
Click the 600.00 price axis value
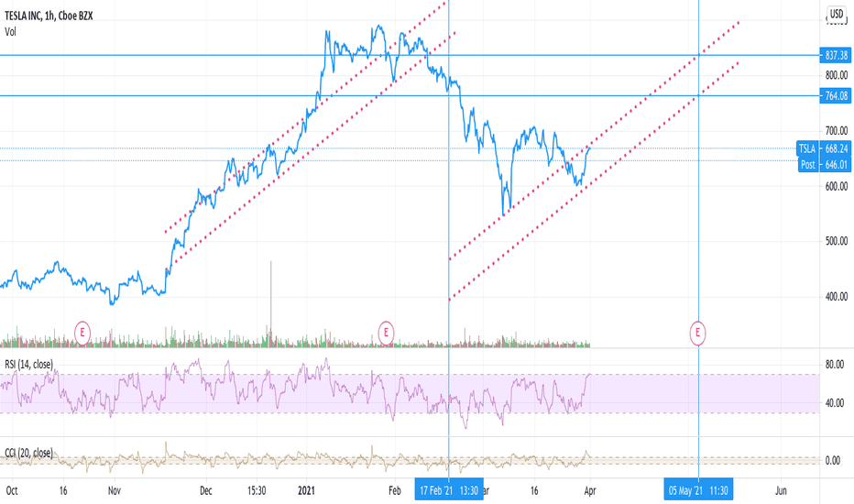(x=836, y=186)
